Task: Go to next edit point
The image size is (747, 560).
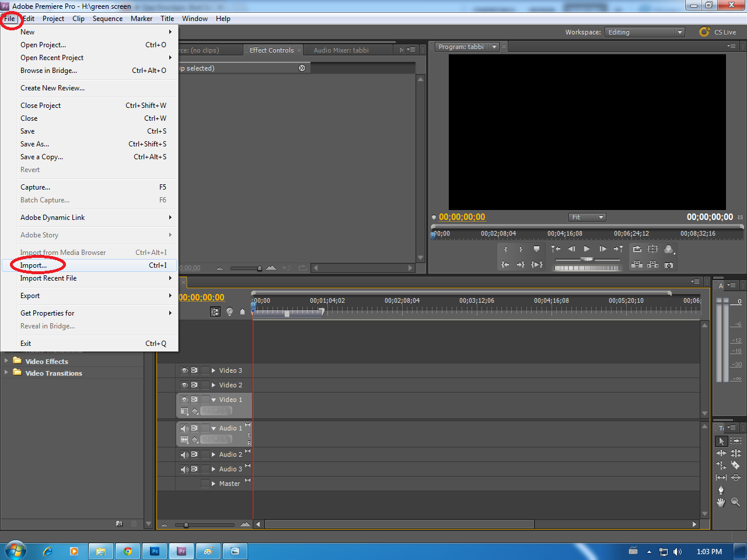Action: click(x=619, y=249)
